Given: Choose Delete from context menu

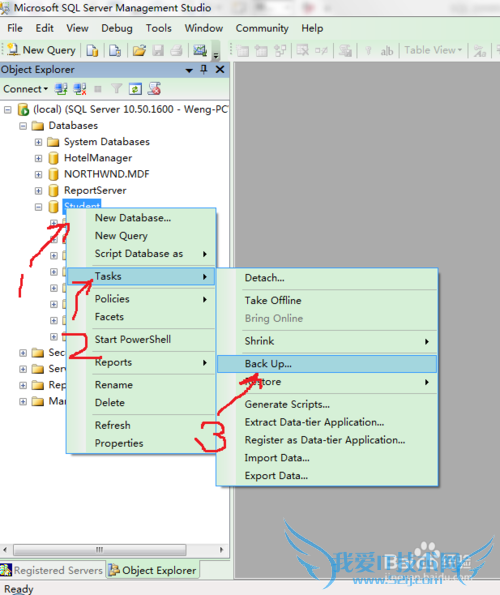Looking at the screenshot, I should pos(141,403).
